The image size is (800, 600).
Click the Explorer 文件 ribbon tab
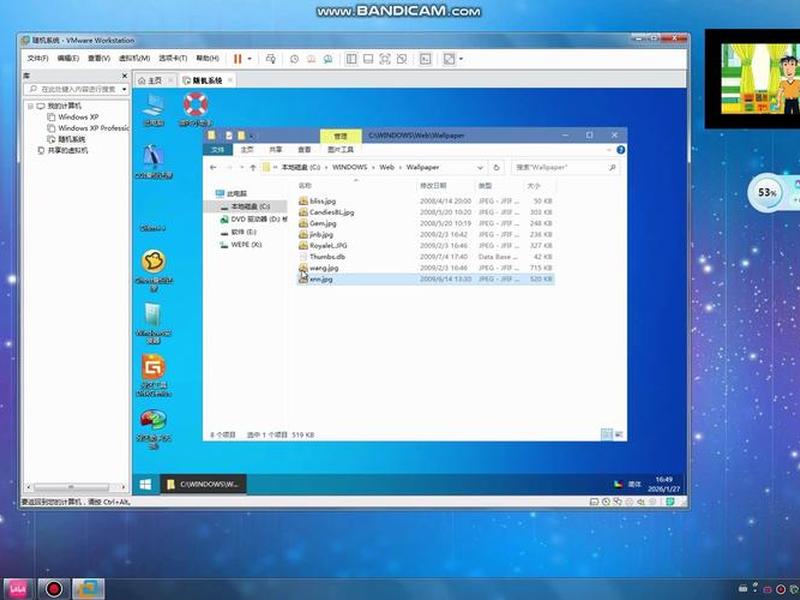[218, 149]
